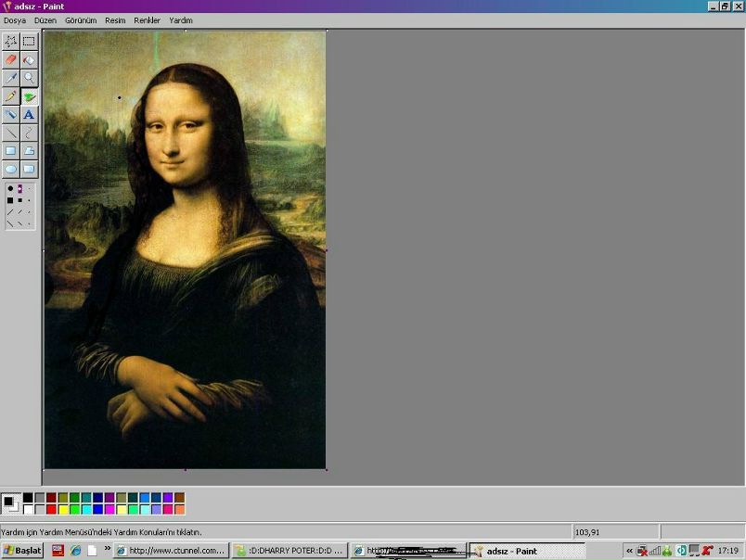Select the Magnifier tool
Viewport: 746px width, 560px height.
coord(29,78)
